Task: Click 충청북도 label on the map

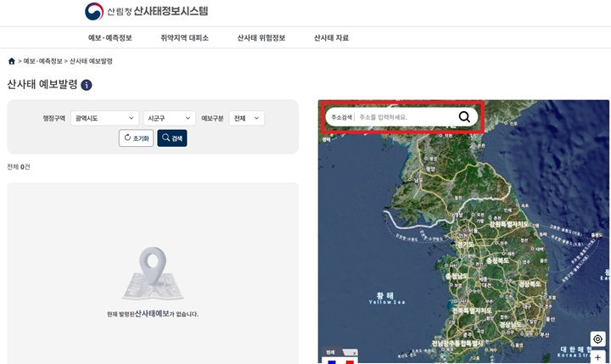Action: tap(497, 260)
